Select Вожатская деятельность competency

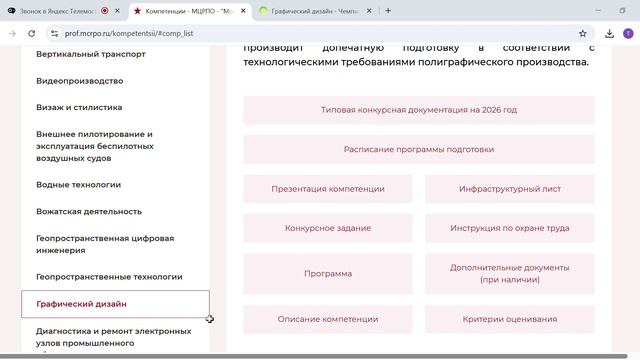pos(89,211)
